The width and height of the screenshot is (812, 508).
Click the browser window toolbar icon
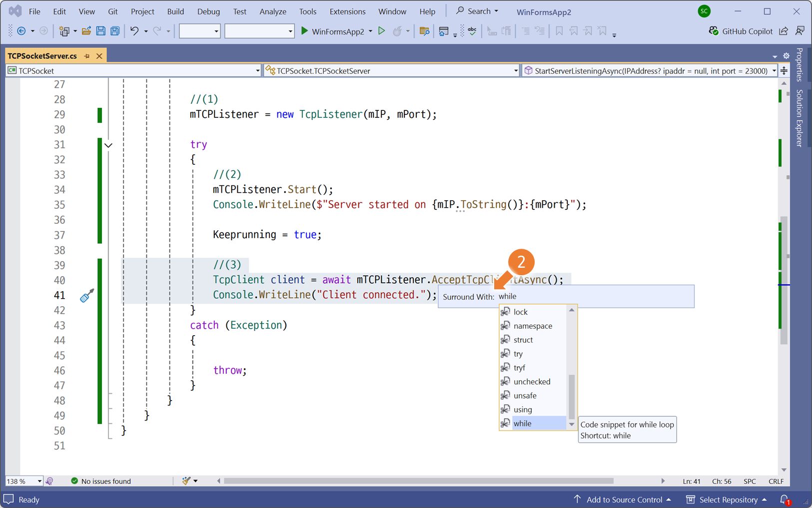tap(443, 31)
